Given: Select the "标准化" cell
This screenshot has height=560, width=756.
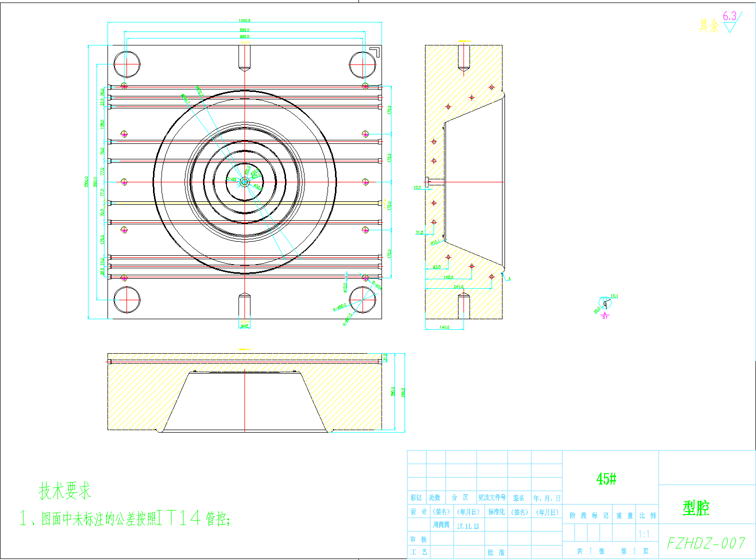Looking at the screenshot, I should click(496, 512).
